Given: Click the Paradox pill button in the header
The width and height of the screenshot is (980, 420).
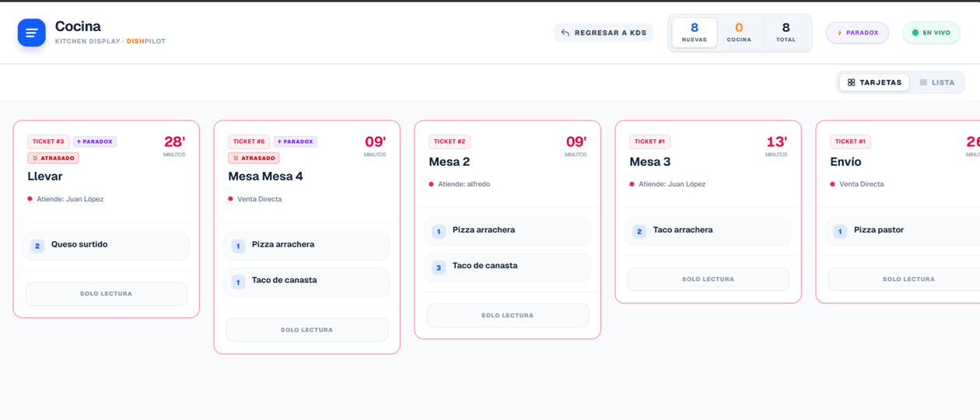Looking at the screenshot, I should (x=857, y=33).
